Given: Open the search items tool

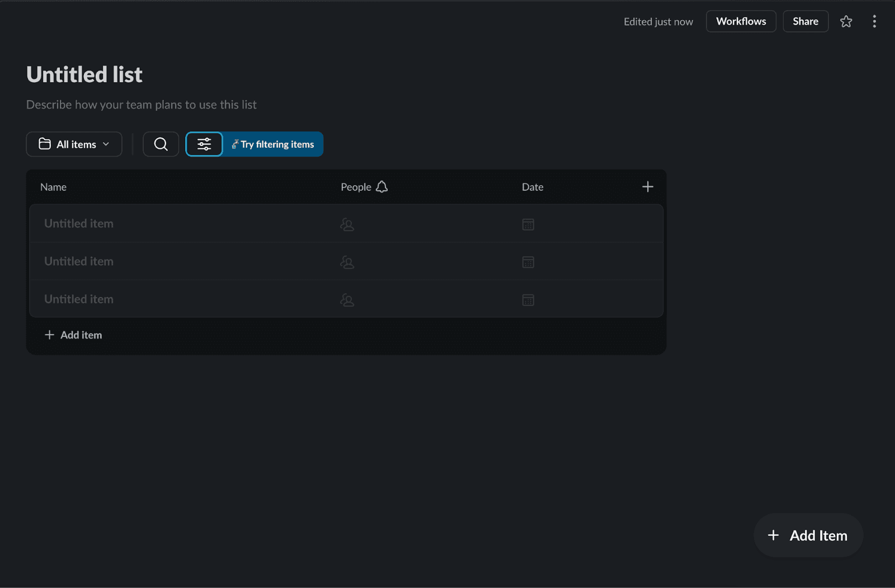Looking at the screenshot, I should pos(161,144).
